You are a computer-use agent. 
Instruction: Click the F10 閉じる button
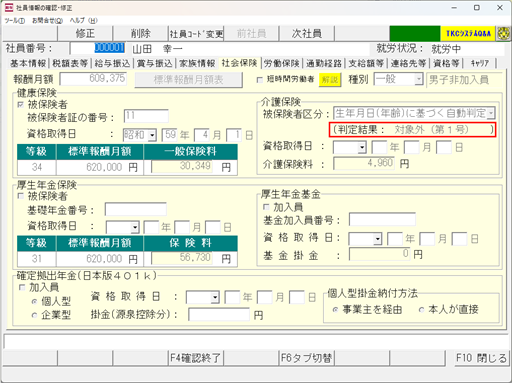(x=481, y=358)
